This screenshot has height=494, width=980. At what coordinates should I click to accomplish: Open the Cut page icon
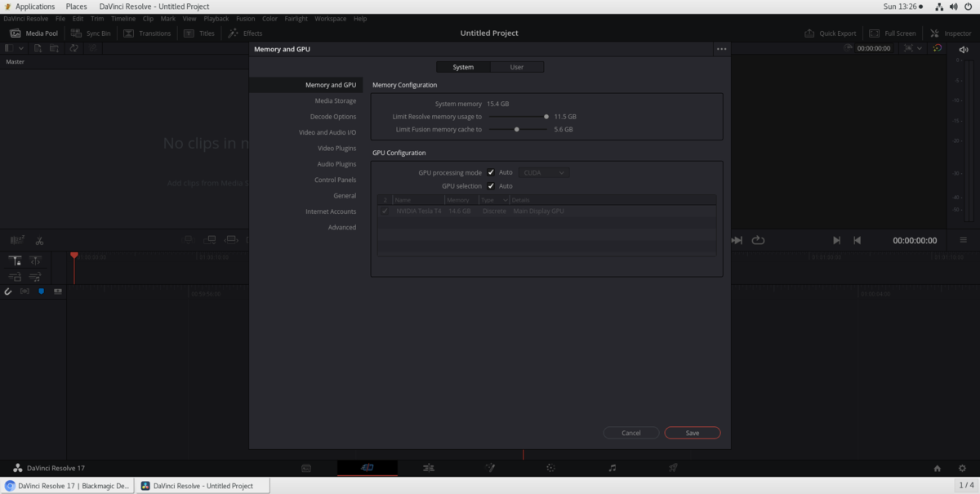click(367, 468)
